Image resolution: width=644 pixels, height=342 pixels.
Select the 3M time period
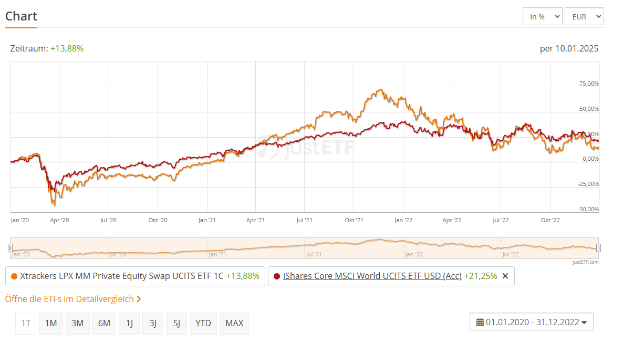pyautogui.click(x=77, y=323)
